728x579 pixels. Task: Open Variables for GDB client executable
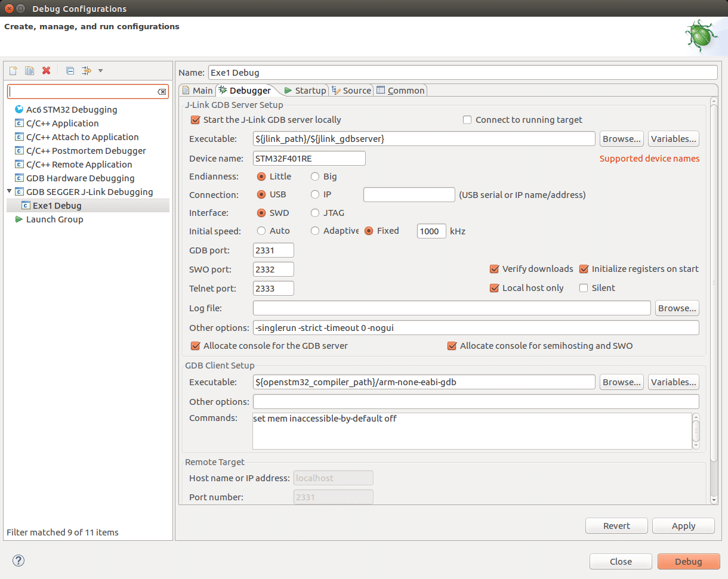pos(673,382)
